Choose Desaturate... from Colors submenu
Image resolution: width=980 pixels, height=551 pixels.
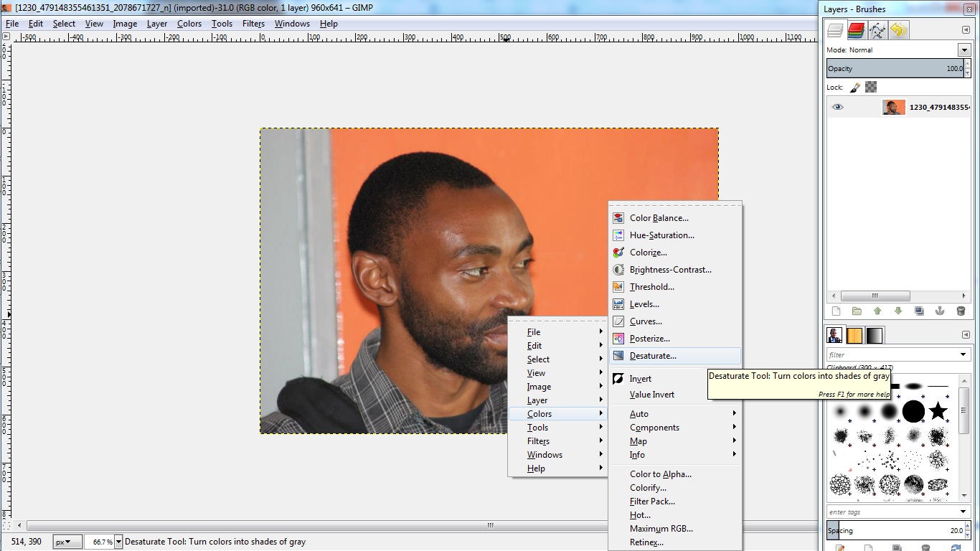pyautogui.click(x=674, y=356)
